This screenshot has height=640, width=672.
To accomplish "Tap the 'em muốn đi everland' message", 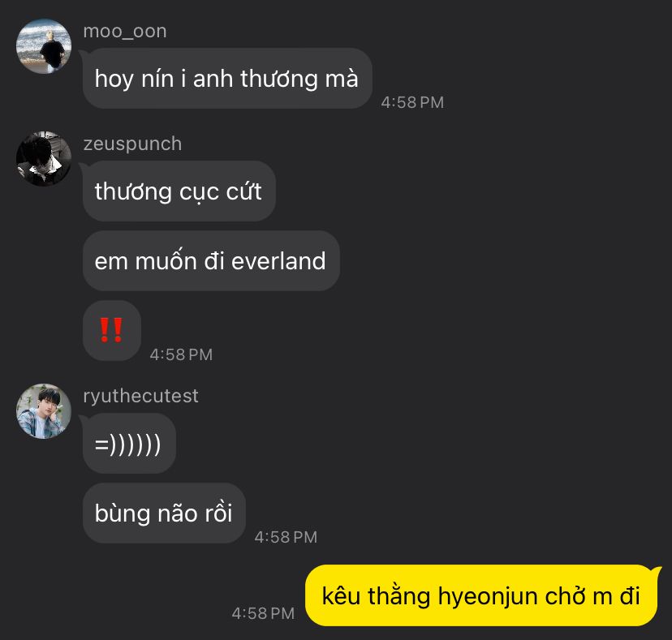I will pyautogui.click(x=211, y=261).
